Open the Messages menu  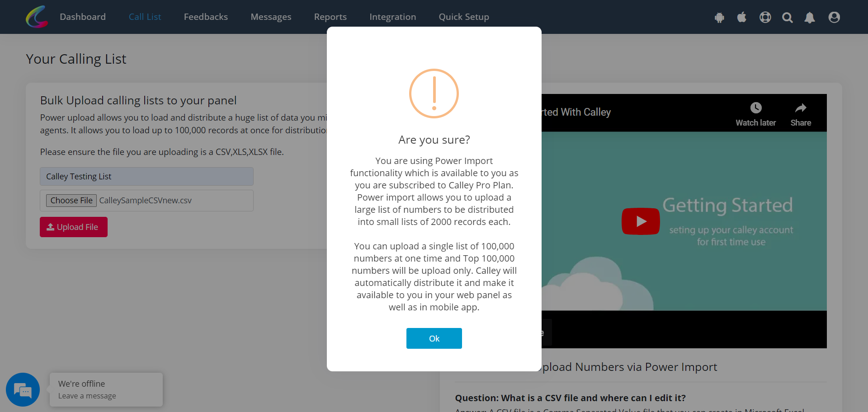click(x=271, y=17)
